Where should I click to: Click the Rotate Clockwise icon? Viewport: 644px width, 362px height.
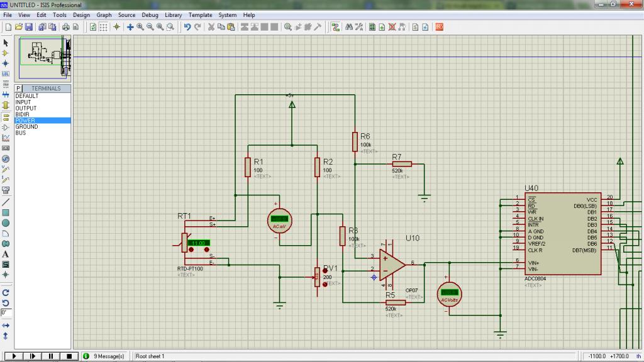click(6, 292)
